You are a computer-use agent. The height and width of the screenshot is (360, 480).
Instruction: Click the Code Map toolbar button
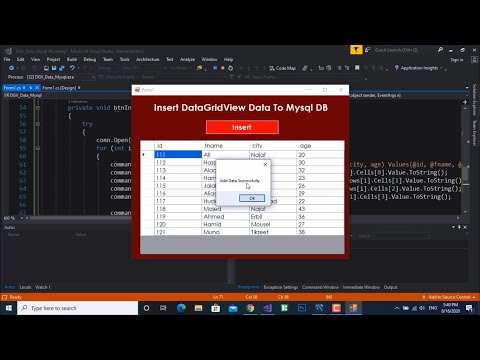(x=282, y=68)
